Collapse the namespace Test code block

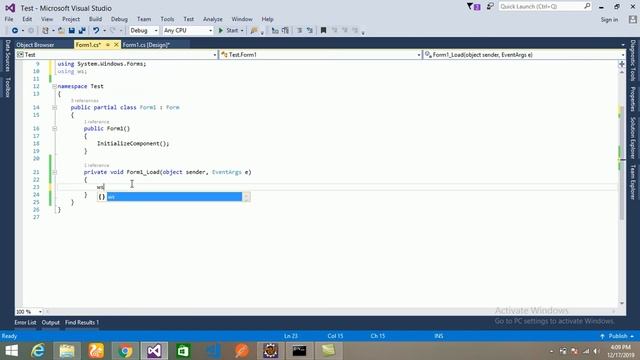[54, 87]
